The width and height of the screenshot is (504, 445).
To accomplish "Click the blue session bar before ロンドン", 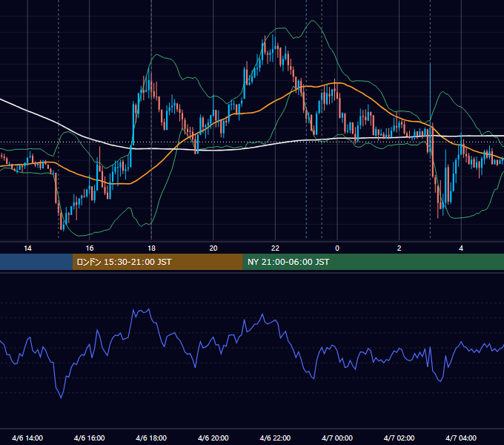I will click(36, 262).
